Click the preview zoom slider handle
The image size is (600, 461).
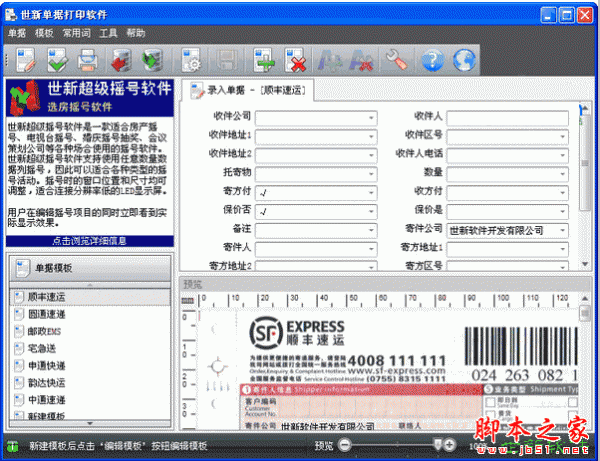click(x=437, y=444)
